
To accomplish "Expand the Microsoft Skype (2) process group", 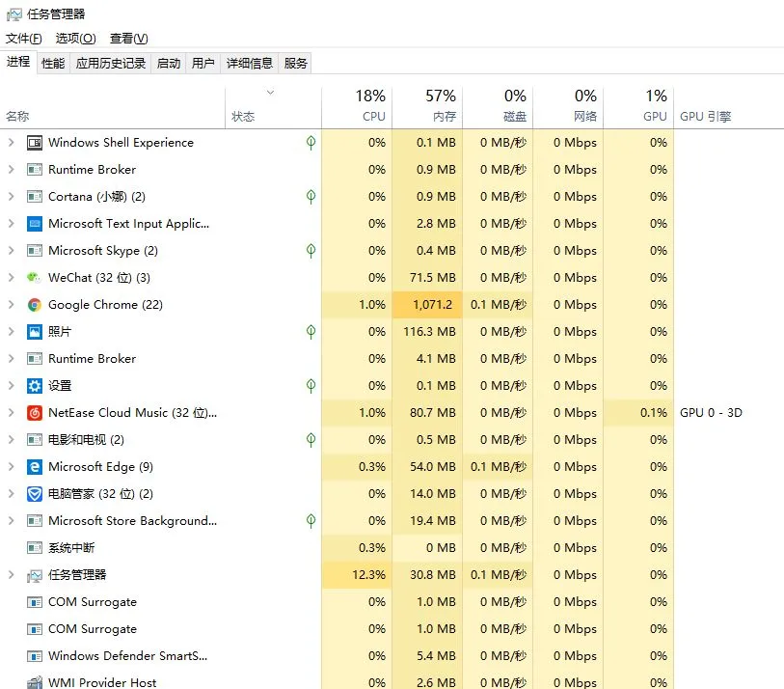I will [x=11, y=251].
